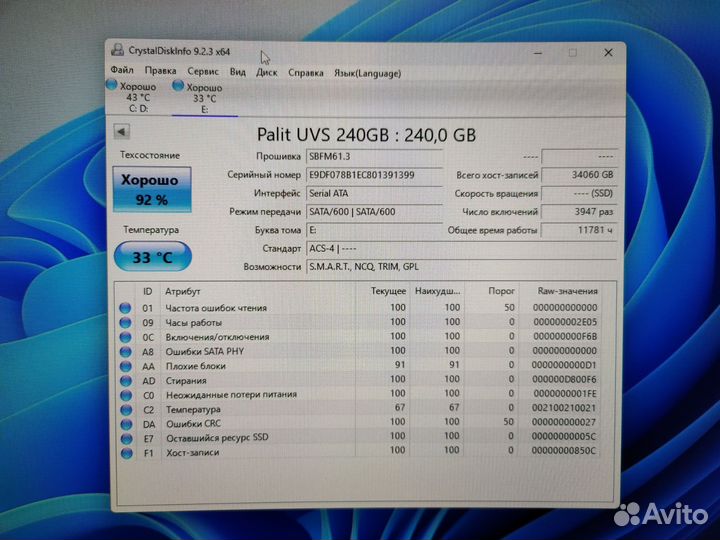Viewport: 720px width, 540px height.
Task: Click the status dot for attribute F1
Action: point(127,453)
